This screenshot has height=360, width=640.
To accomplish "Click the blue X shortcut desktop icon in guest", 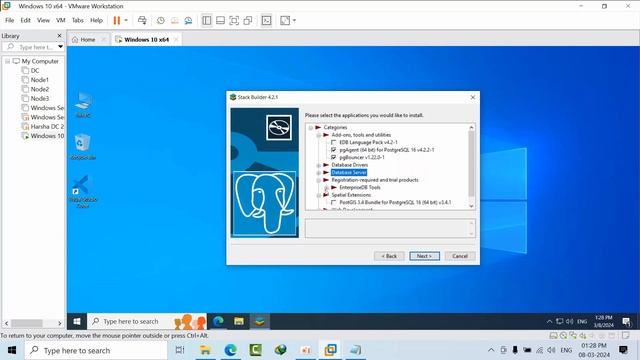I will coord(83,191).
